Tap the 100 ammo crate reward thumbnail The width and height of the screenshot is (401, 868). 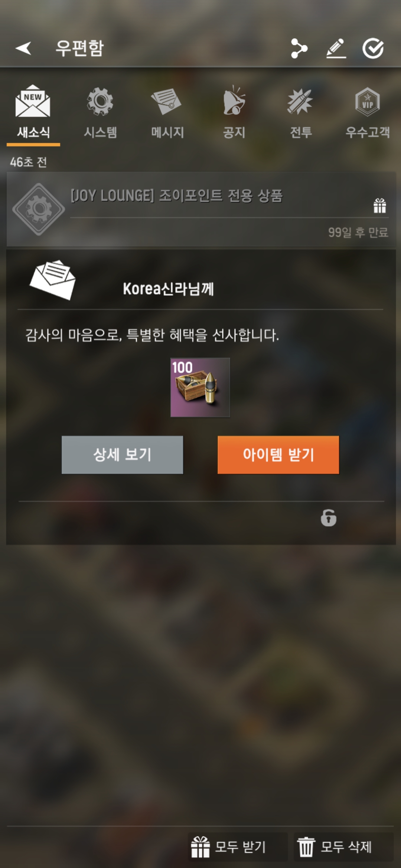coord(200,388)
